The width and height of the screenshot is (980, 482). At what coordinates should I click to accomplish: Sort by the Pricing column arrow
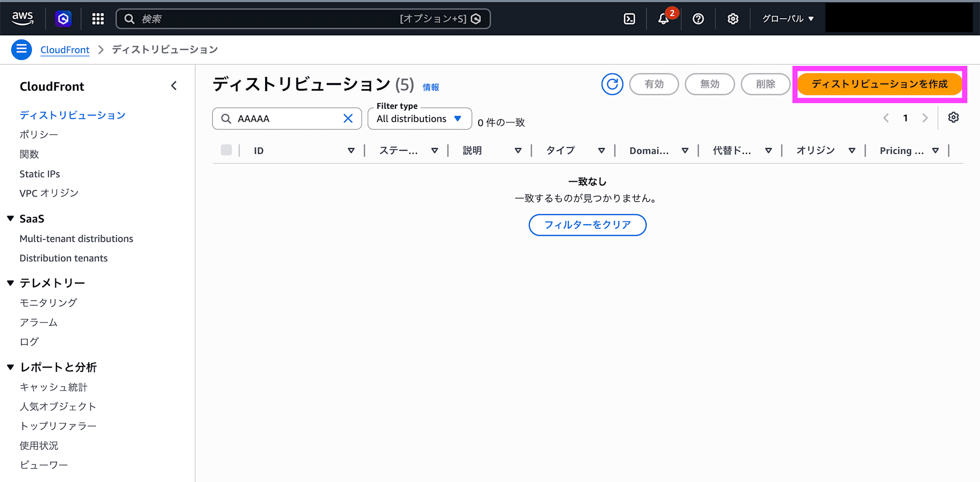click(935, 151)
